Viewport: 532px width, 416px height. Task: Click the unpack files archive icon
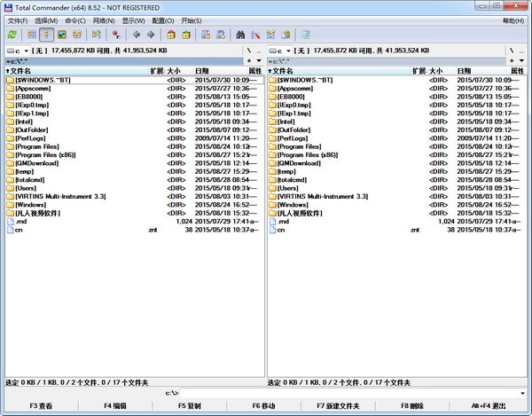186,35
